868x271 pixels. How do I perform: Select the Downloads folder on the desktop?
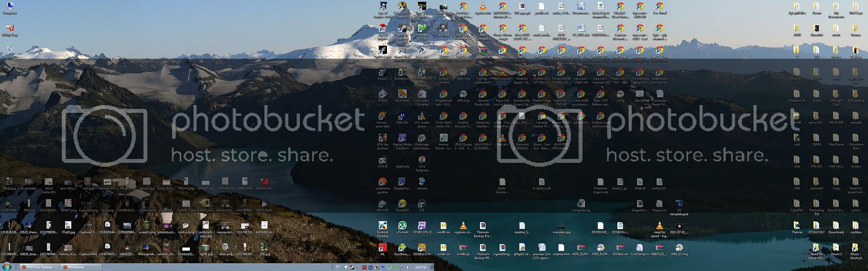tap(836, 226)
